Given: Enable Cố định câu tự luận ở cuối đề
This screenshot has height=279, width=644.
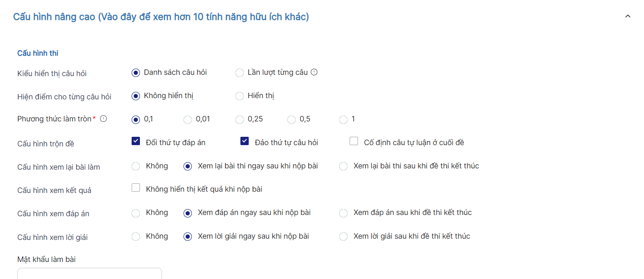Looking at the screenshot, I should (x=354, y=141).
